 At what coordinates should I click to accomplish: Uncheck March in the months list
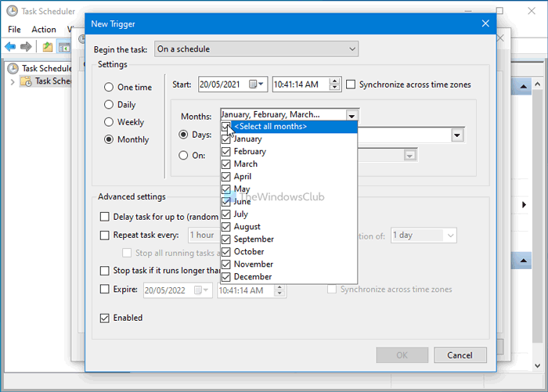[x=226, y=164]
